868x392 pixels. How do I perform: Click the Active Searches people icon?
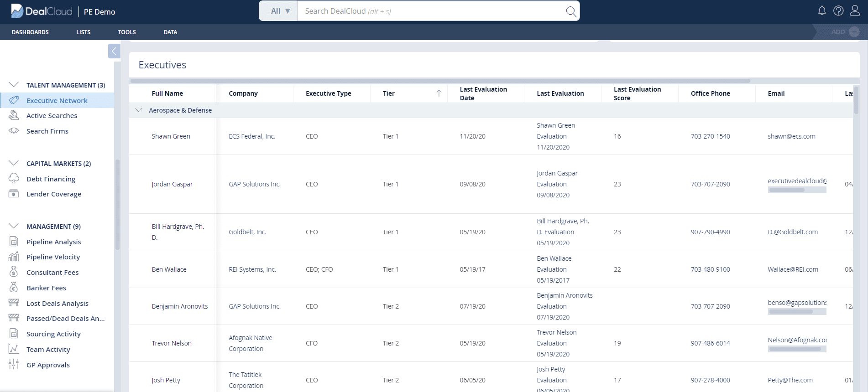(14, 115)
